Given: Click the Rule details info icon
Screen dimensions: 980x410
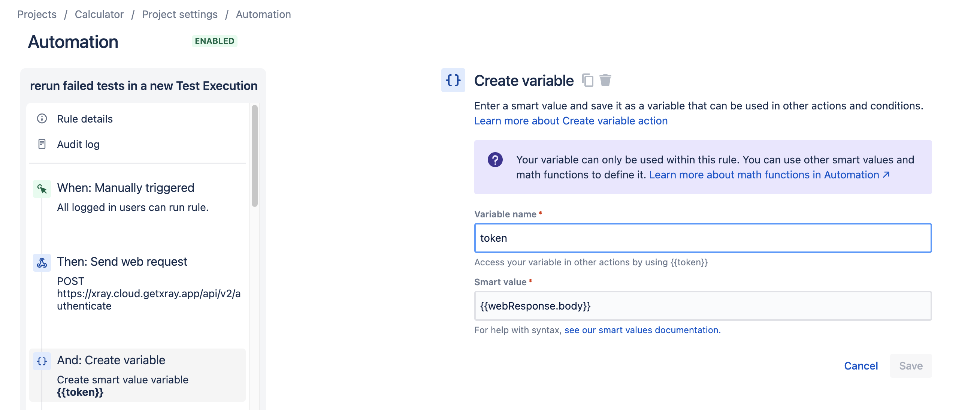Looking at the screenshot, I should (42, 118).
